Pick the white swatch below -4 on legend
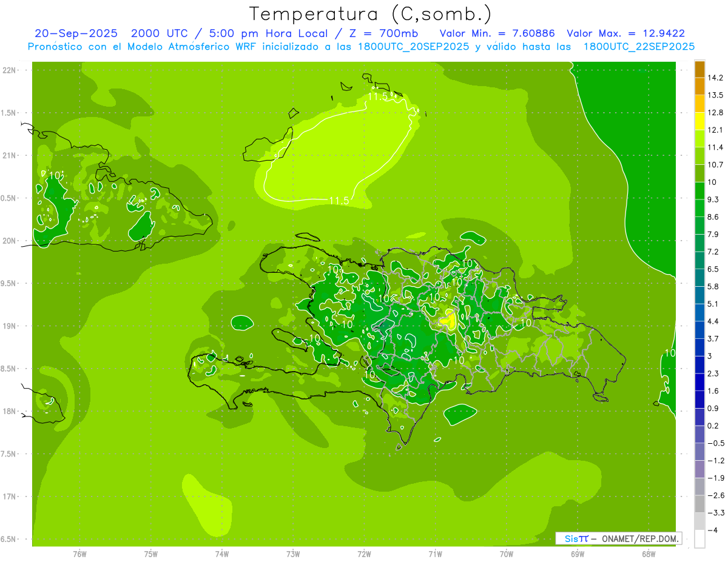This screenshot has height=562, width=728. [x=699, y=539]
